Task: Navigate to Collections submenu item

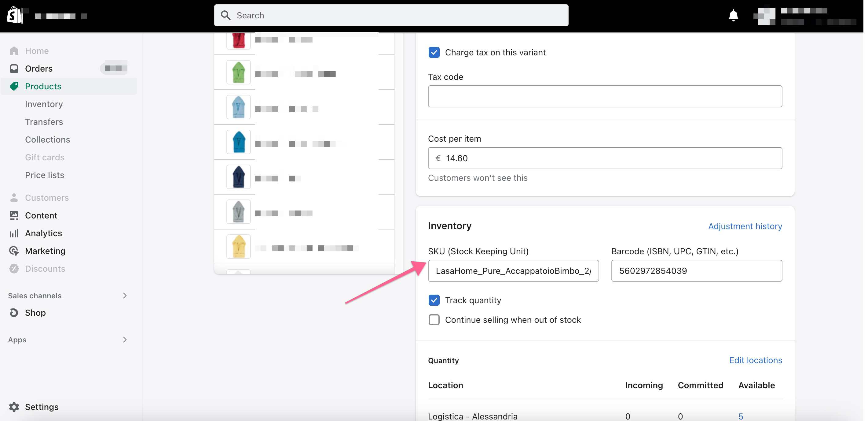Action: click(48, 139)
